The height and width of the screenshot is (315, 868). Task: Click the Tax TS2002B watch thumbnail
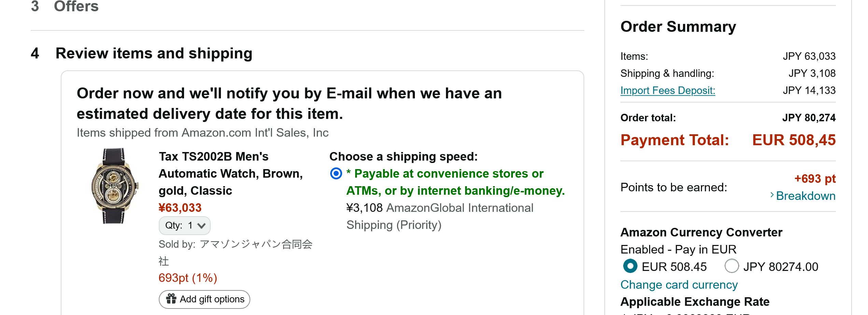pos(114,186)
